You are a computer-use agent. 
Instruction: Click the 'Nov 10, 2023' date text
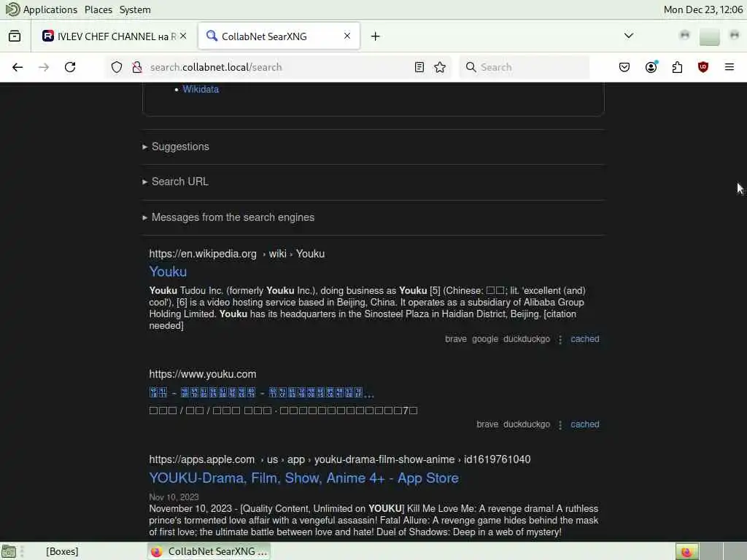tap(174, 497)
